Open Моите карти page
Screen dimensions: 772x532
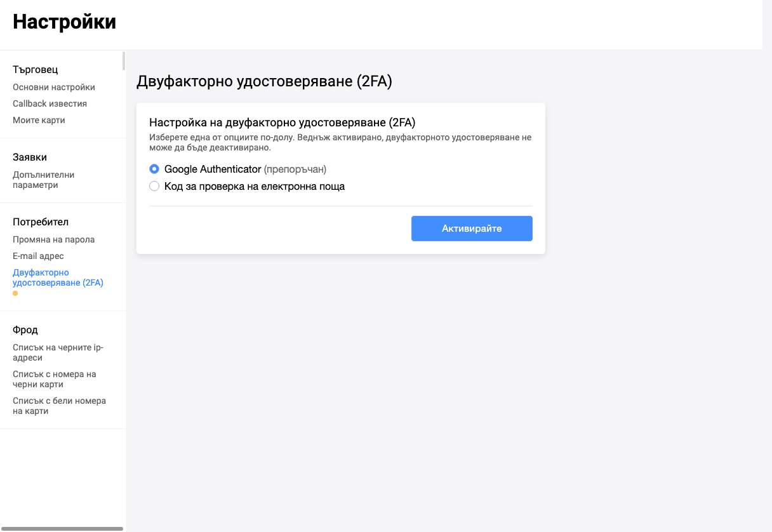pyautogui.click(x=39, y=120)
